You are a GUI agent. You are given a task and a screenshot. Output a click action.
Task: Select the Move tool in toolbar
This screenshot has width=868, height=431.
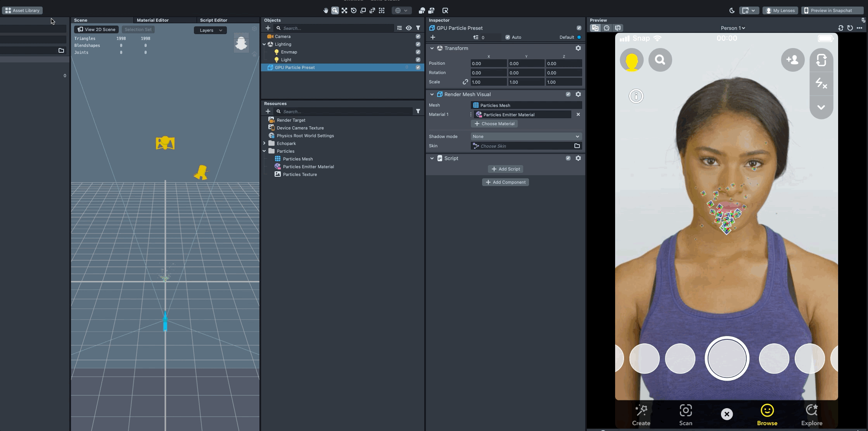(x=344, y=10)
